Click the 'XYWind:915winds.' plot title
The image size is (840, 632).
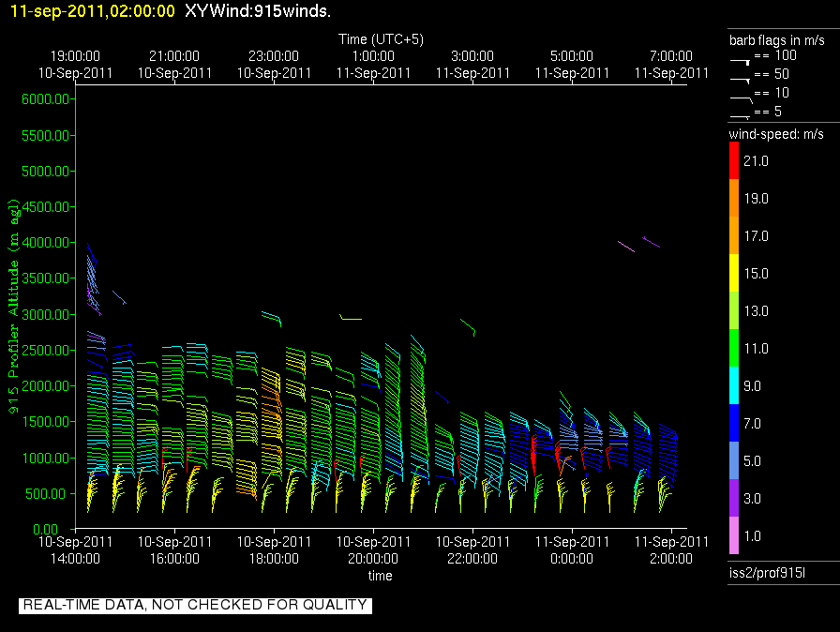[x=258, y=10]
